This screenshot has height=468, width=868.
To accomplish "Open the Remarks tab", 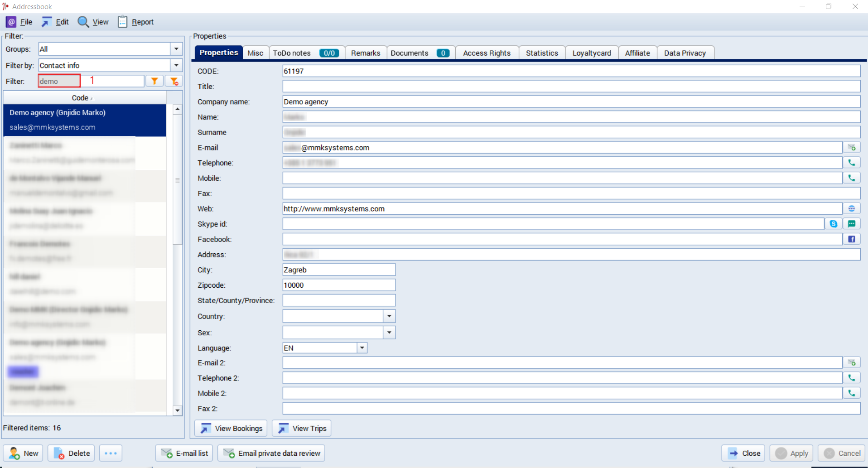I will click(366, 53).
